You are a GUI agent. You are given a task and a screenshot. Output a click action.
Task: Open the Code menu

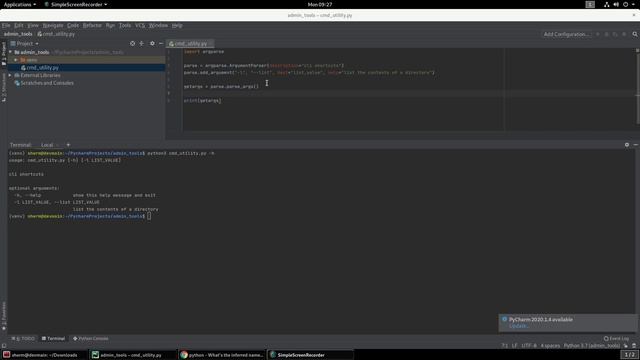(x=73, y=25)
